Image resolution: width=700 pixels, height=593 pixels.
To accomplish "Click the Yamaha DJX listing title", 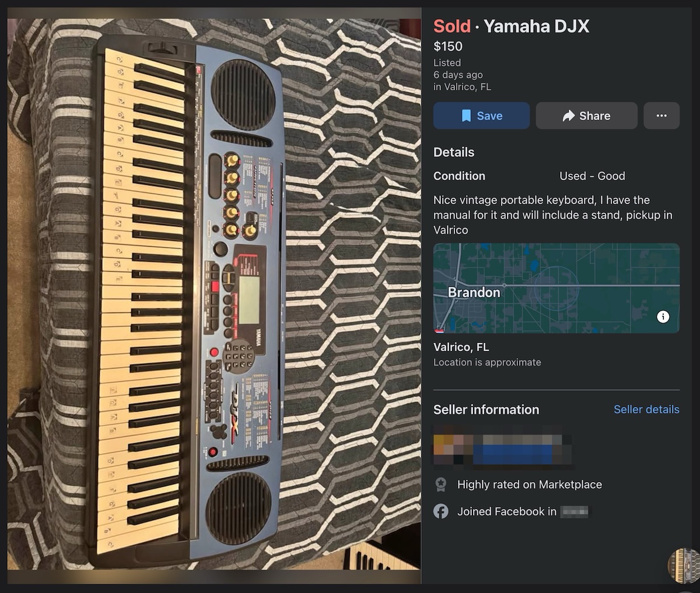I will click(536, 26).
